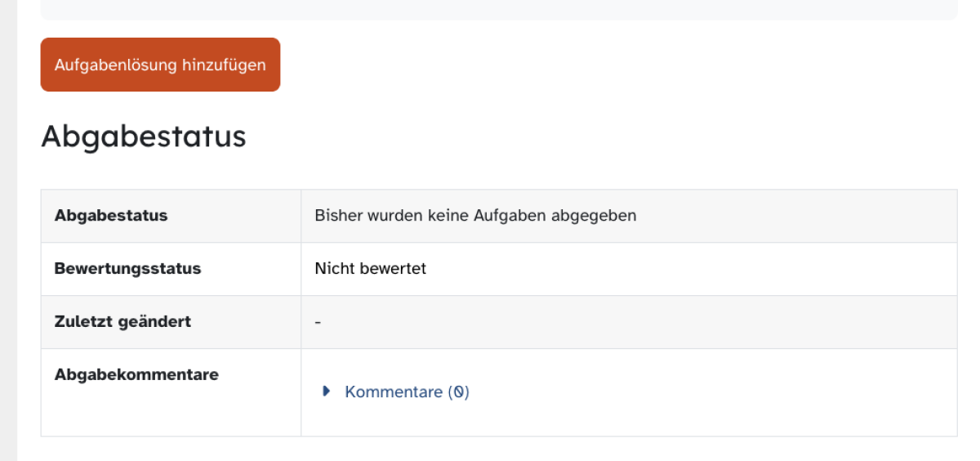Click the "Aufgabenlösung hinzufügen" button

pos(160,65)
